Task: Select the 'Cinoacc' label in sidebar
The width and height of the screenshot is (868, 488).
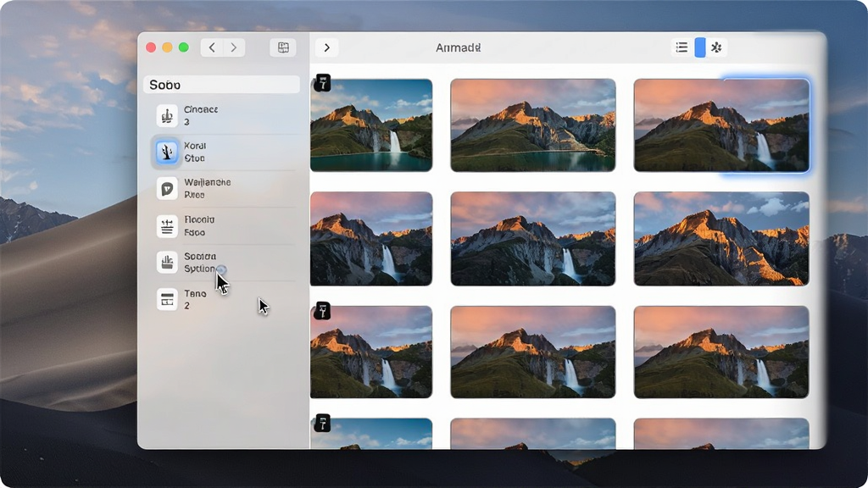Action: [x=201, y=109]
